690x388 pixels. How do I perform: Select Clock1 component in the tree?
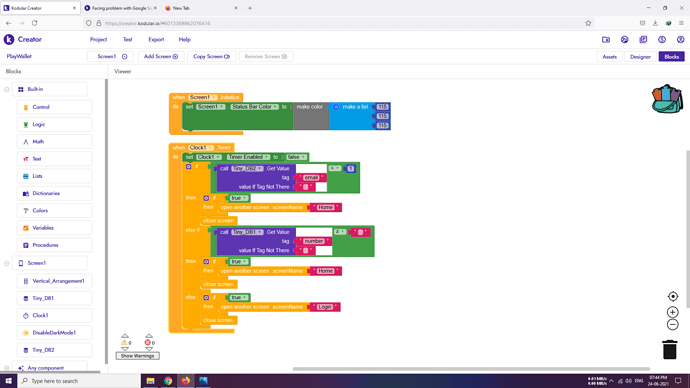[x=55, y=315]
